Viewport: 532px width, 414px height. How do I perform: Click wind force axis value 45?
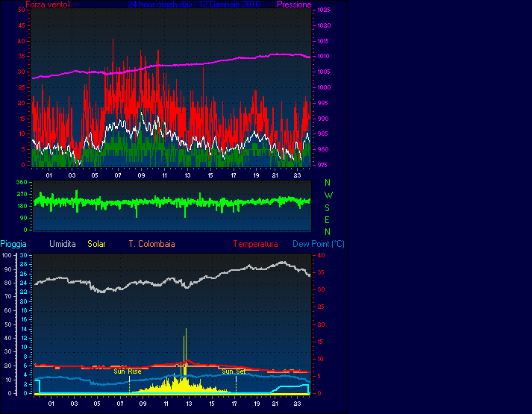(x=22, y=26)
